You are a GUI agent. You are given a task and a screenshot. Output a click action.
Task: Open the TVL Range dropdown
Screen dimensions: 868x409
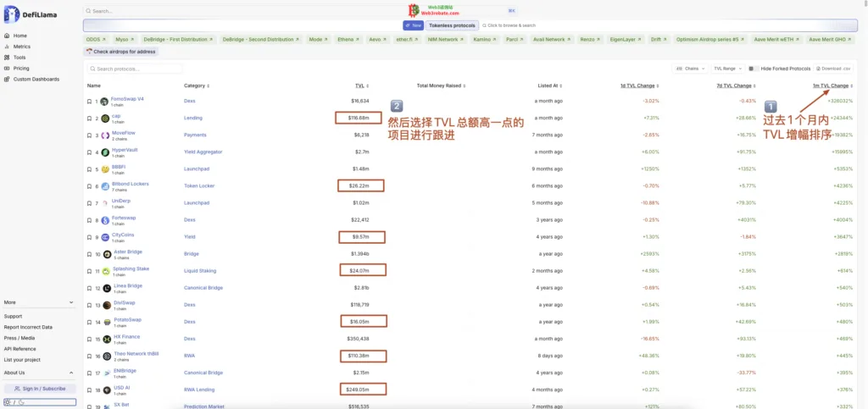coord(726,69)
